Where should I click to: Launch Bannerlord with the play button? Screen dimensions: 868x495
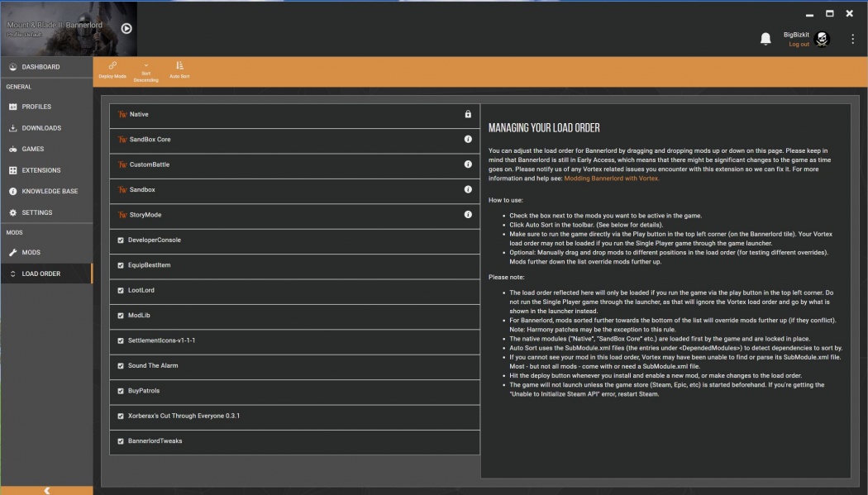126,28
